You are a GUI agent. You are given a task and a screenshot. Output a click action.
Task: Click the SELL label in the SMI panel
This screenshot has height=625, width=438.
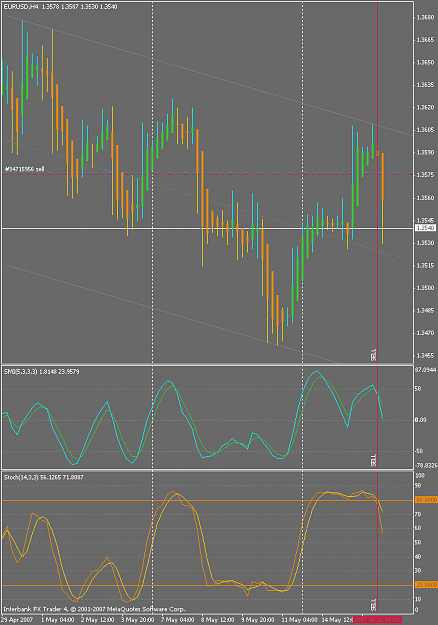[373, 460]
